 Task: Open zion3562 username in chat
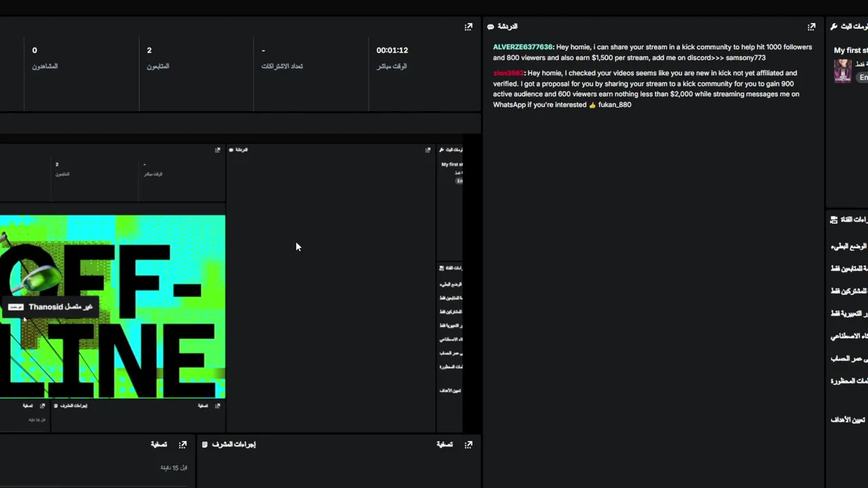pos(509,73)
